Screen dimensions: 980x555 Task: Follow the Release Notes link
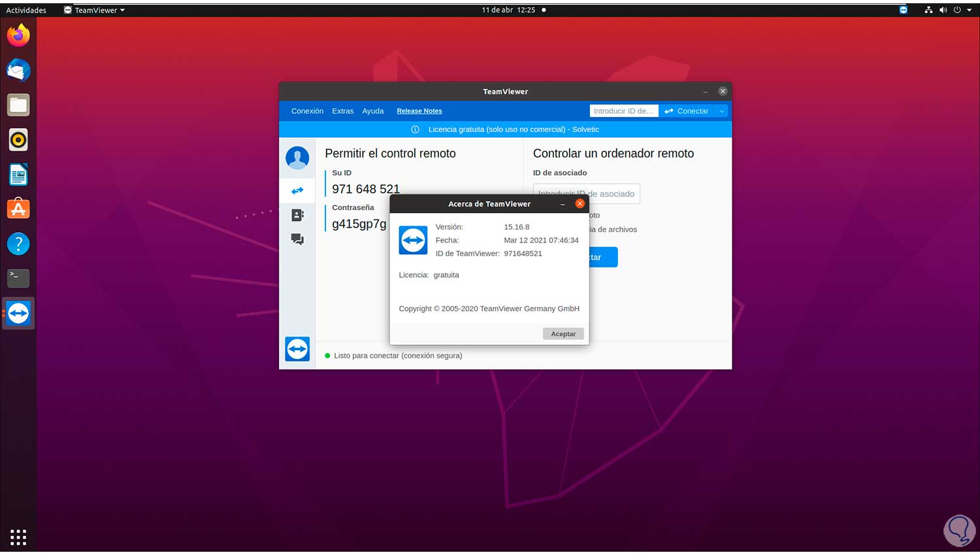(419, 111)
